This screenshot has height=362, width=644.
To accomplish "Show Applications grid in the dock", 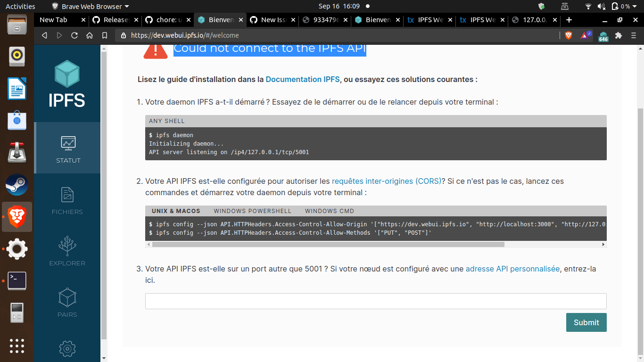I will [x=17, y=346].
